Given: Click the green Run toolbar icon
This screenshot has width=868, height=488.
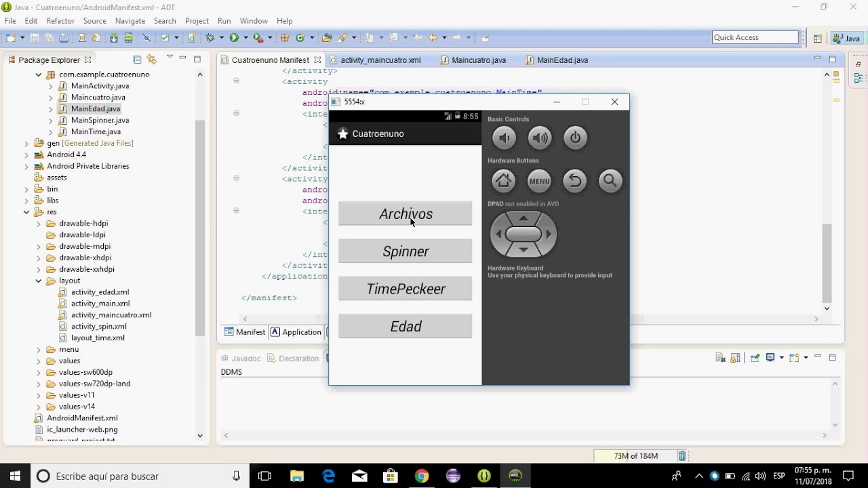Looking at the screenshot, I should point(234,38).
